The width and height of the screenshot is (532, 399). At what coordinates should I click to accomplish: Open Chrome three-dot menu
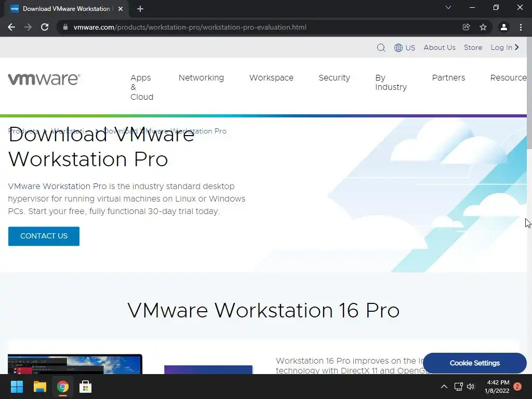click(521, 27)
